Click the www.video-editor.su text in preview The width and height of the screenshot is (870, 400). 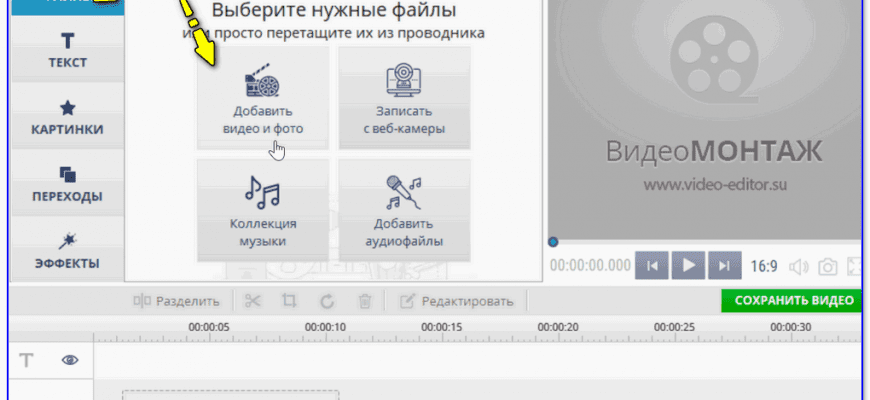[715, 184]
